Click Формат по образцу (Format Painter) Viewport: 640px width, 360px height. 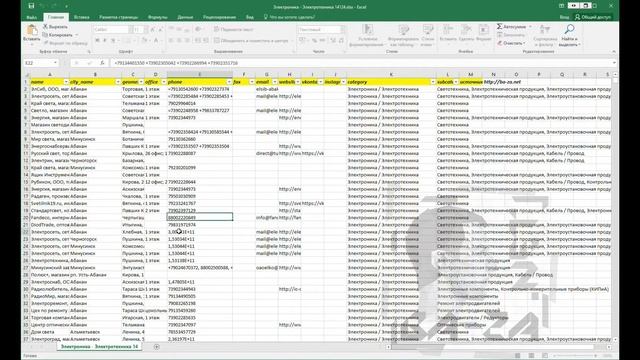coord(65,43)
